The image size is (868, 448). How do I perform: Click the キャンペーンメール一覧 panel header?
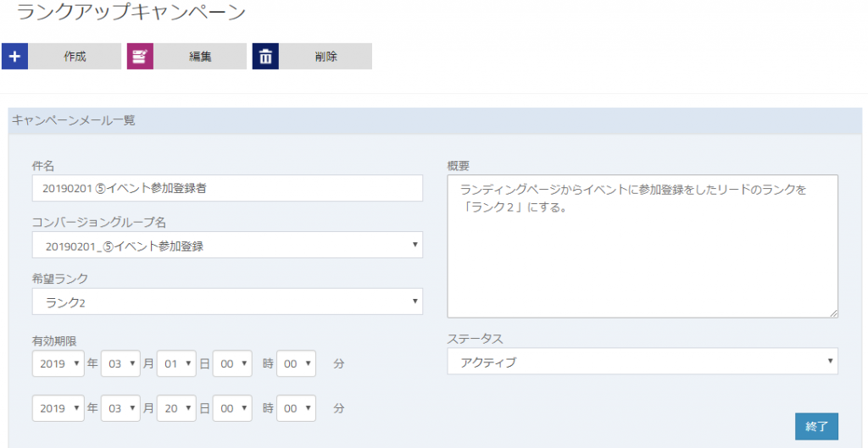click(x=435, y=120)
